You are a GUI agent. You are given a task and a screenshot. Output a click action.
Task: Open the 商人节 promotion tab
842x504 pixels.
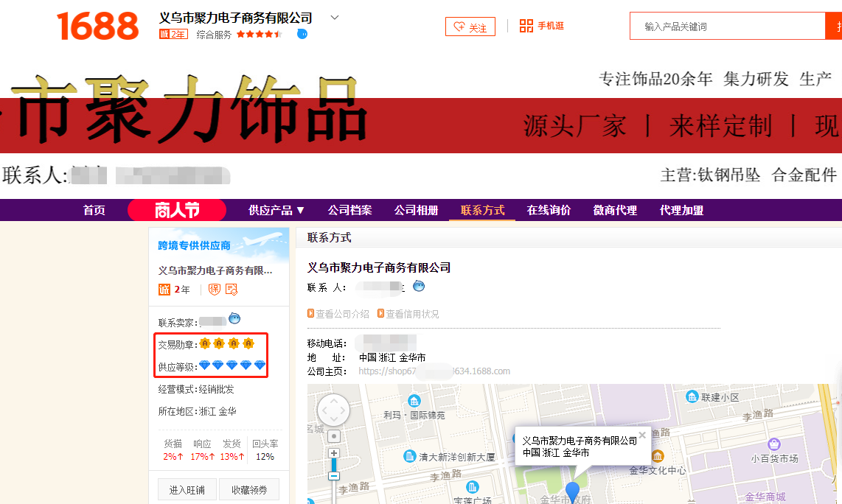[177, 210]
